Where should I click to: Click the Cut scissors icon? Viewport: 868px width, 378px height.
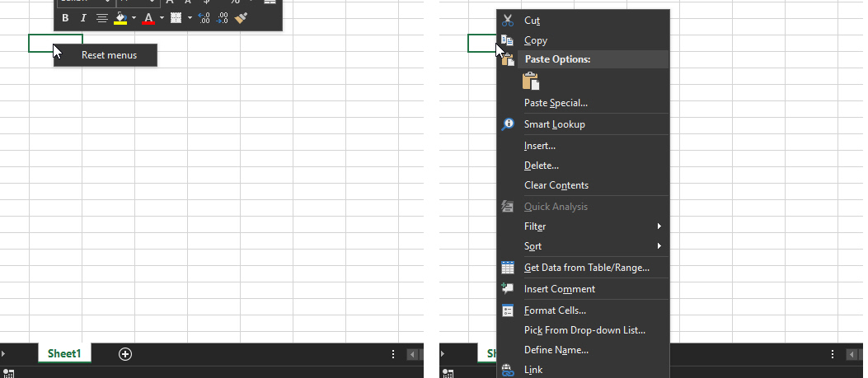point(508,21)
